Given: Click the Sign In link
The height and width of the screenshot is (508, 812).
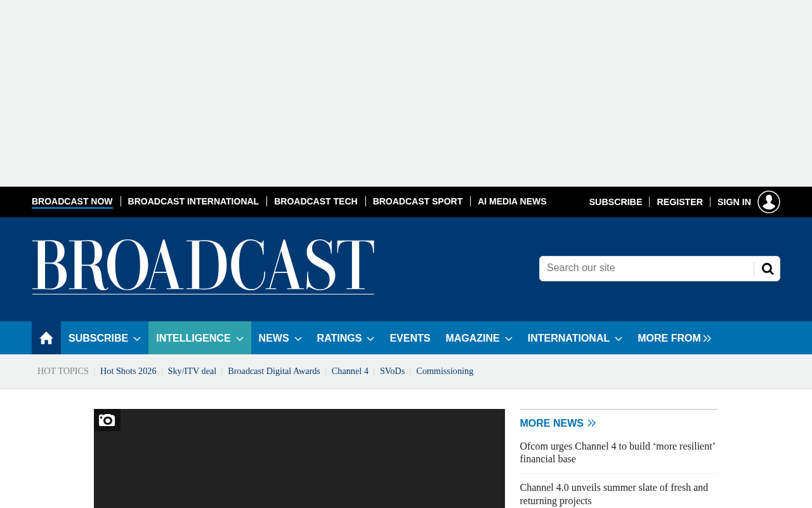Looking at the screenshot, I should click(x=734, y=202).
